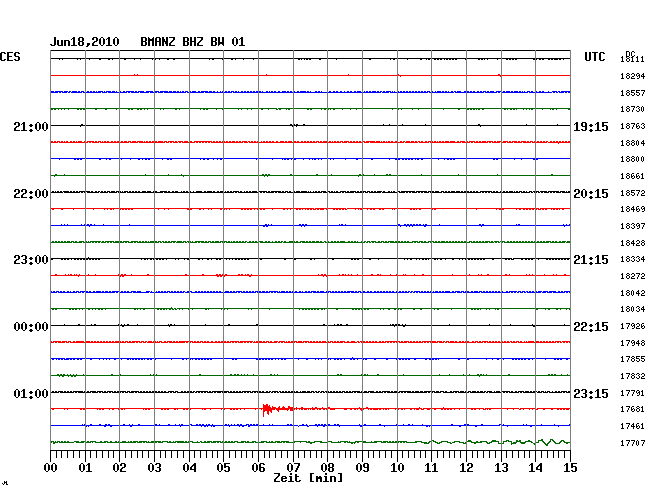This screenshot has width=650, height=494.
Task: Click the x-axis minute tick label "01"
Action: (x=85, y=468)
